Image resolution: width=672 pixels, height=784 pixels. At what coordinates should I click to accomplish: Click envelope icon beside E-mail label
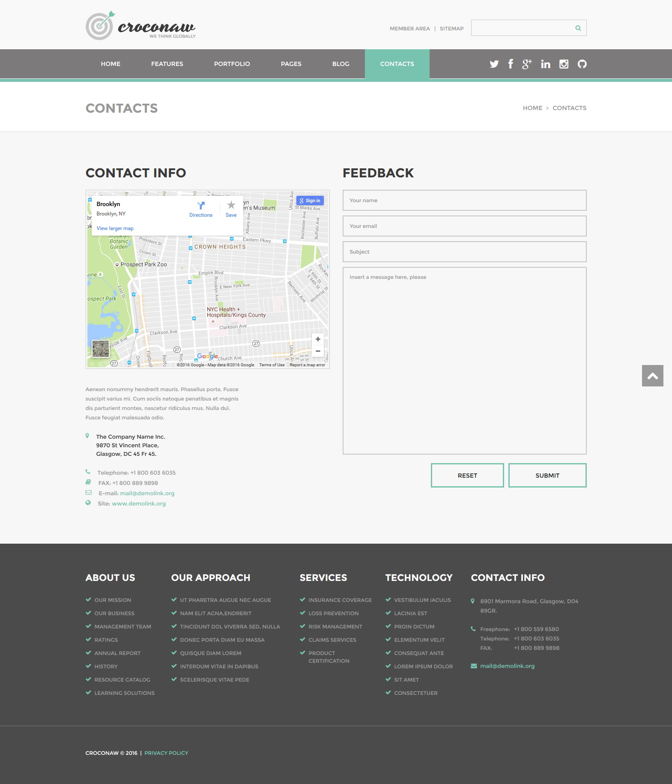point(88,492)
